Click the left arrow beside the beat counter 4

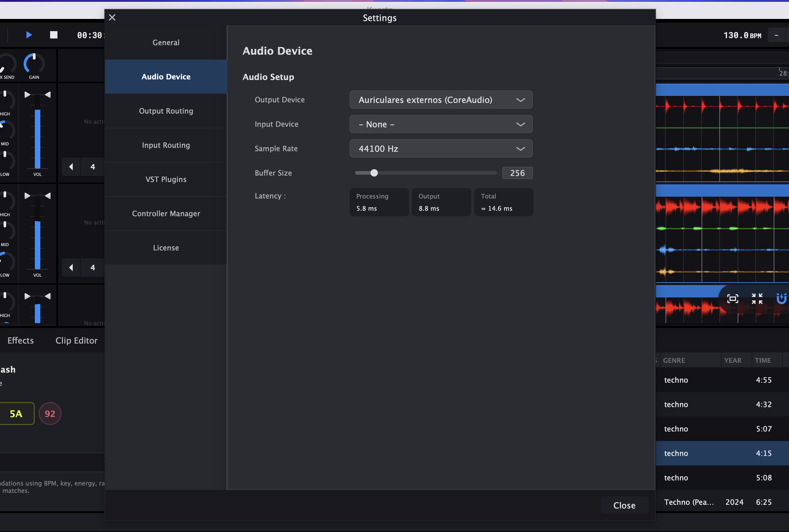(x=71, y=166)
